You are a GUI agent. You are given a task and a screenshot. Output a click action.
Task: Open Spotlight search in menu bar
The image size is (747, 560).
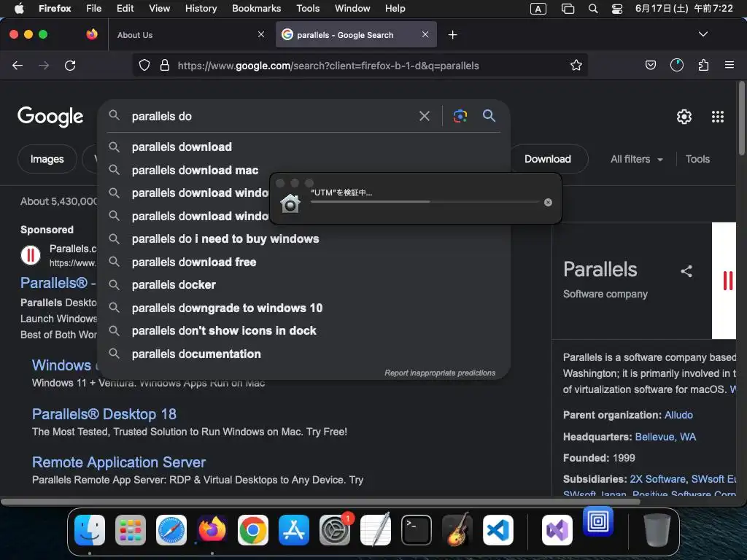click(x=592, y=9)
